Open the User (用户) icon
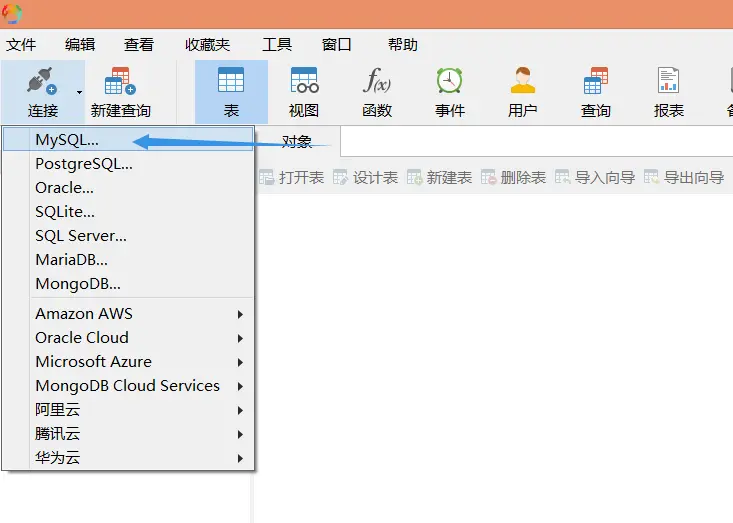 click(x=523, y=80)
